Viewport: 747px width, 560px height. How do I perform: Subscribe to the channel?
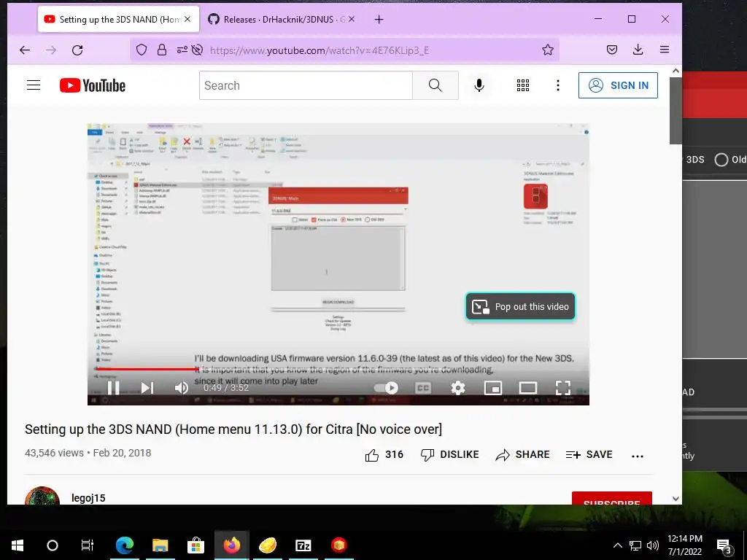coord(612,498)
